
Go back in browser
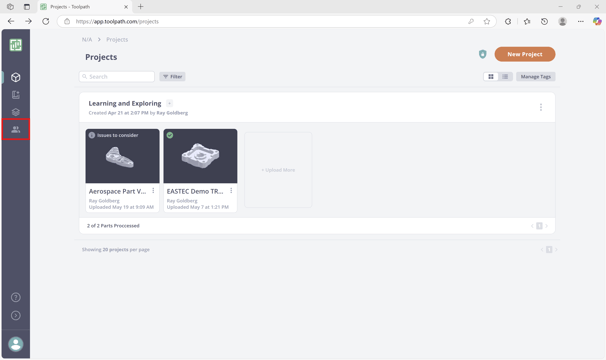tap(11, 21)
